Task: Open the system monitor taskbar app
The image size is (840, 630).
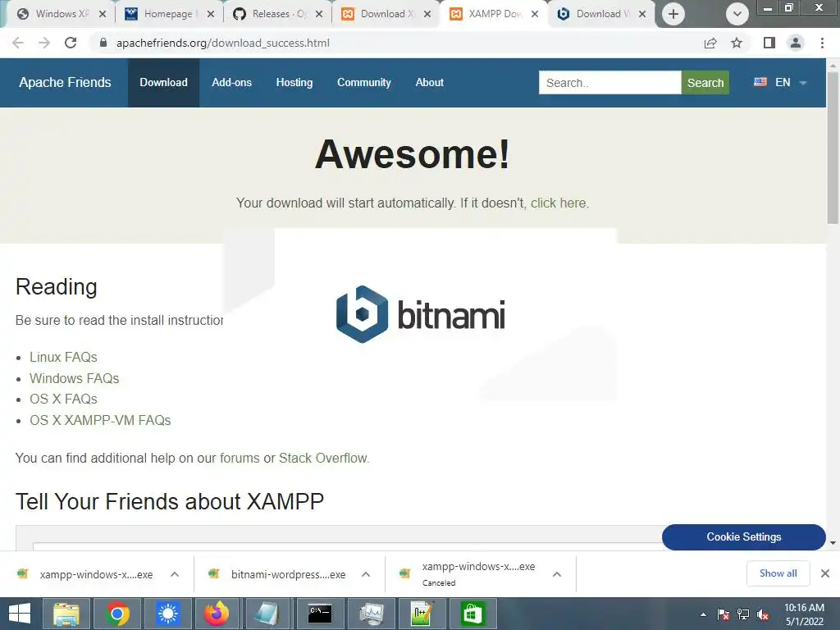Action: [x=372, y=614]
